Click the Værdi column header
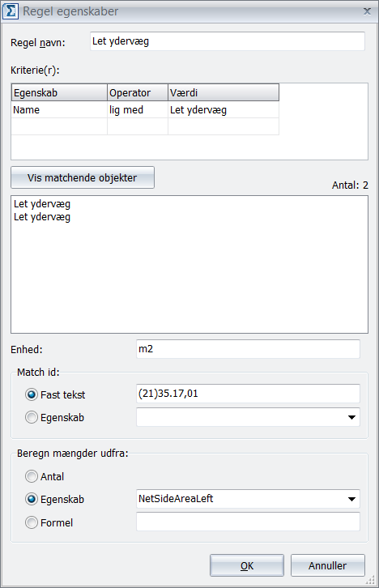Screen dimensions: 379x588 (224, 92)
